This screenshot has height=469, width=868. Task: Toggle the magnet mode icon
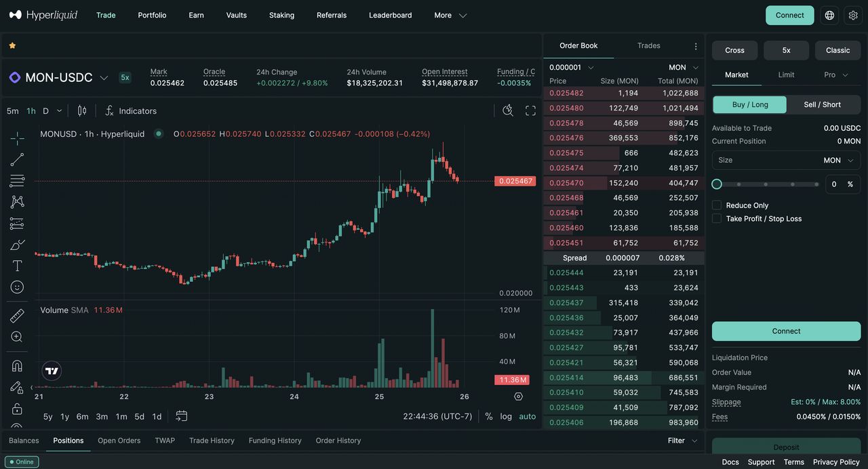pos(18,366)
